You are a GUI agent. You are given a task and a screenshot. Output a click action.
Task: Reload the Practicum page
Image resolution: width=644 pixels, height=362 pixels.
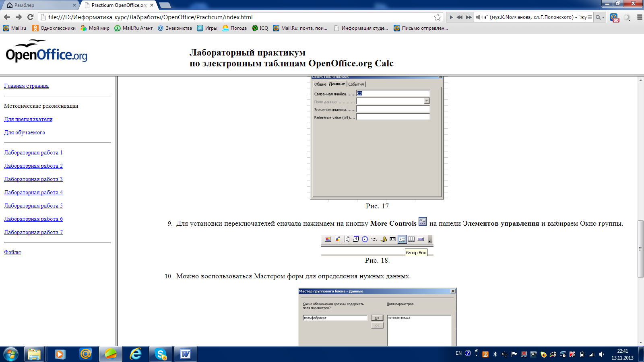point(30,17)
